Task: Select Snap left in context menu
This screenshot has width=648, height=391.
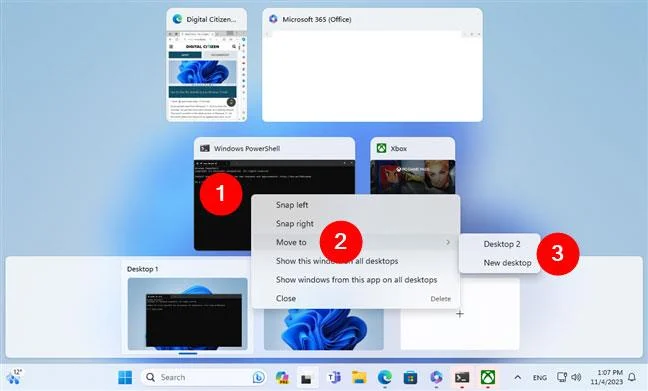Action: [x=292, y=205]
